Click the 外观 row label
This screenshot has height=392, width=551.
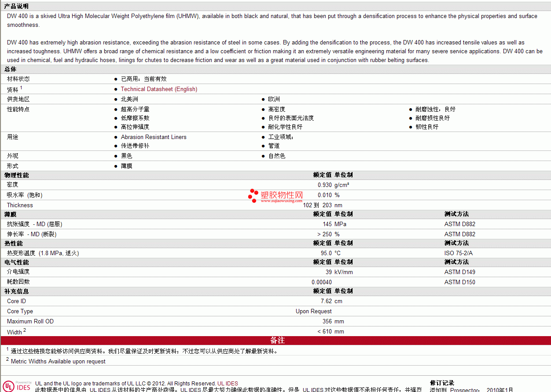(13, 156)
